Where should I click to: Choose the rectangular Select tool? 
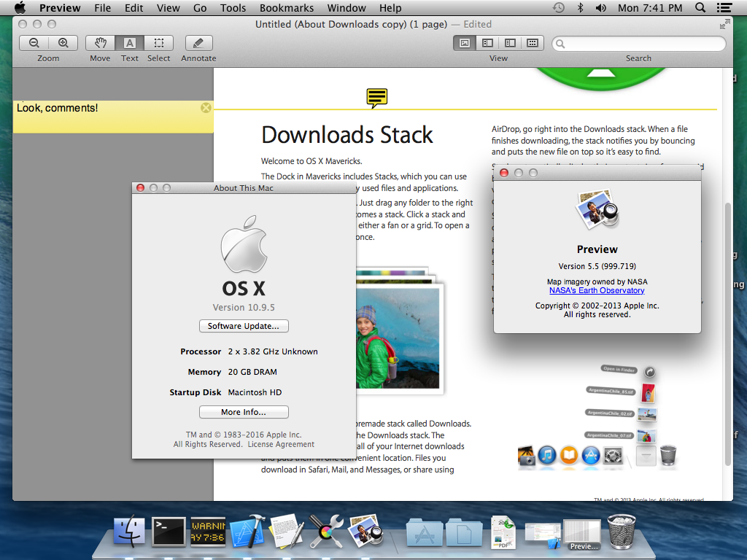point(158,43)
